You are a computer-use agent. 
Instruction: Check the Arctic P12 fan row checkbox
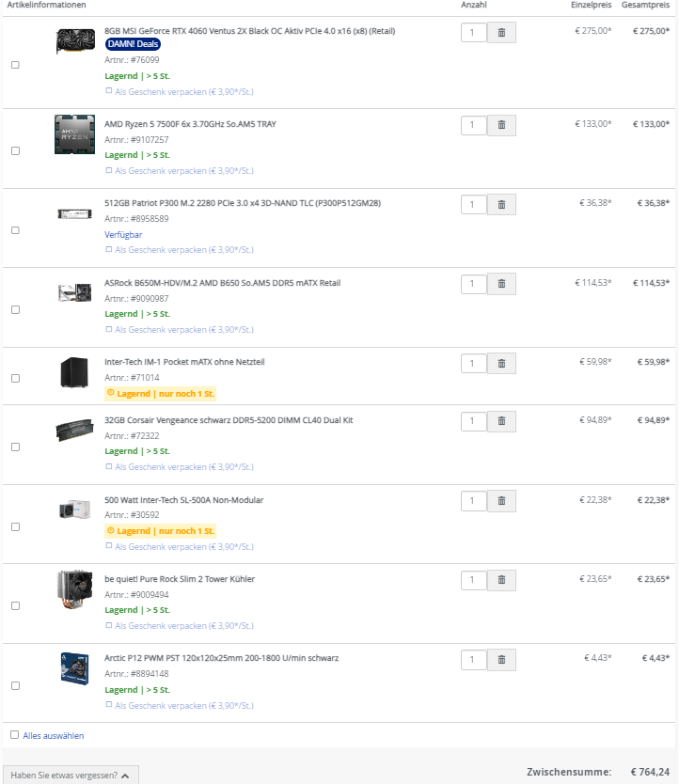pyautogui.click(x=15, y=686)
